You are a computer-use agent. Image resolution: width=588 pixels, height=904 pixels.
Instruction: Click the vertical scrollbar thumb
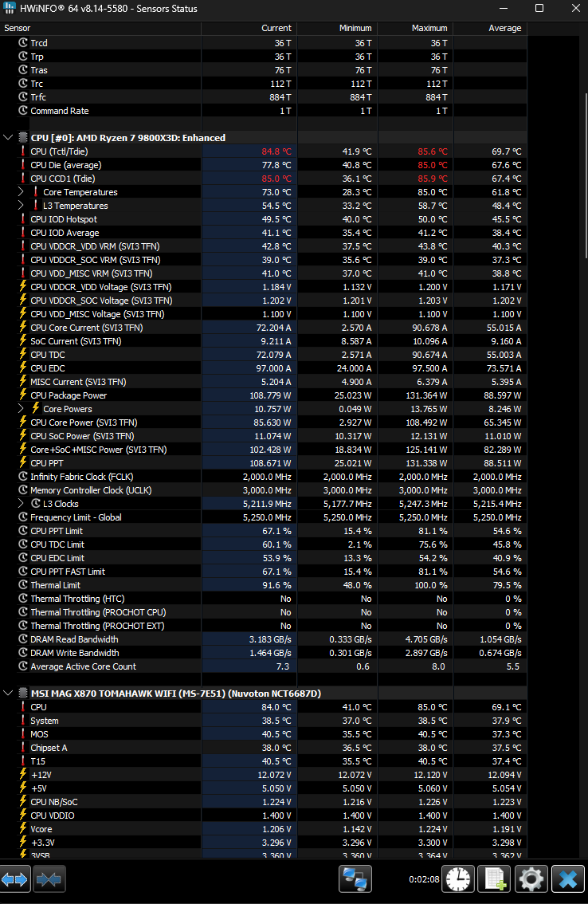(586, 176)
